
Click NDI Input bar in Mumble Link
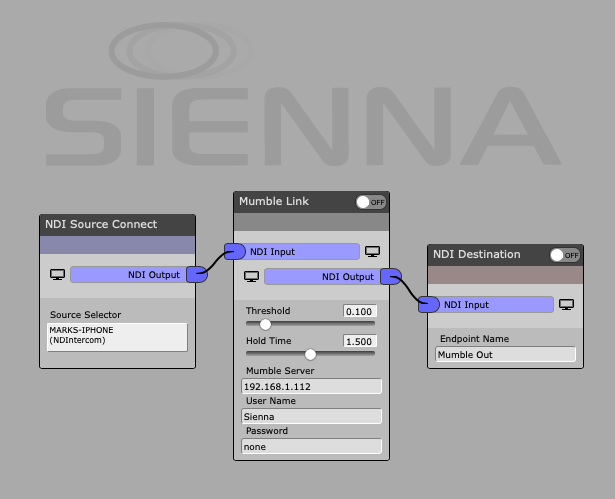(x=302, y=251)
